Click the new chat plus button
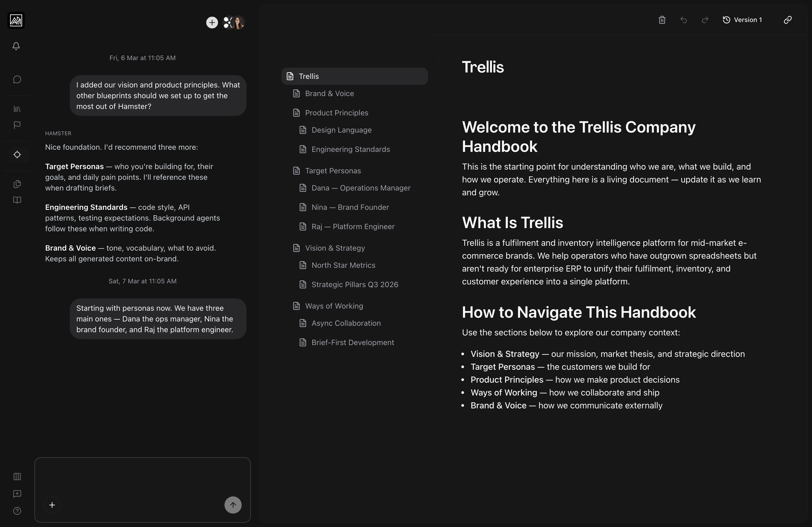The image size is (812, 527). (x=212, y=23)
